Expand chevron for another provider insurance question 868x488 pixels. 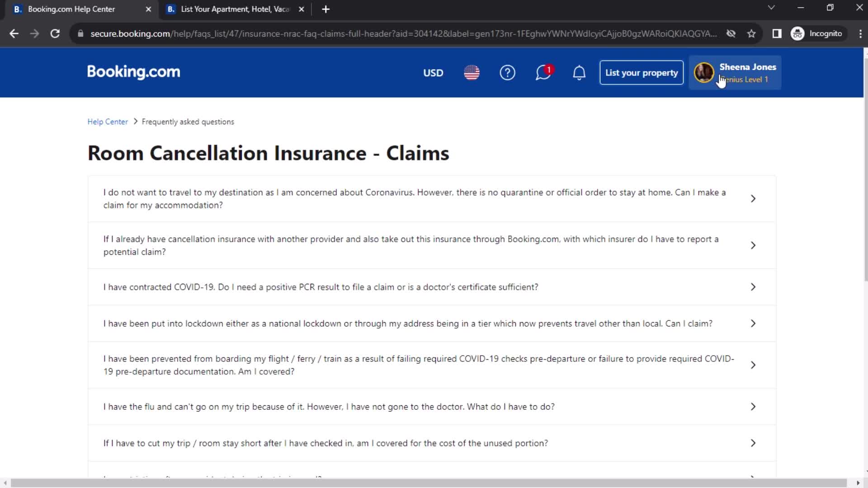(753, 245)
